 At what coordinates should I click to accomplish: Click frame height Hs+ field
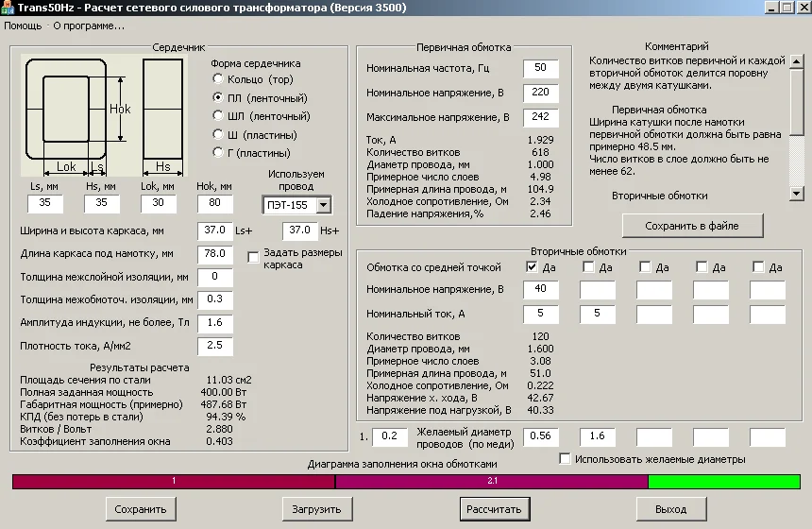[300, 230]
